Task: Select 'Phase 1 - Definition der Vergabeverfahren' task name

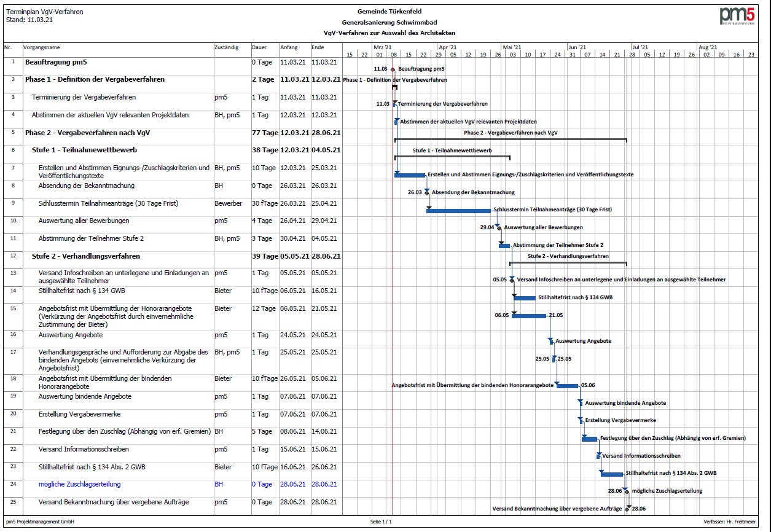Action: pyautogui.click(x=95, y=80)
